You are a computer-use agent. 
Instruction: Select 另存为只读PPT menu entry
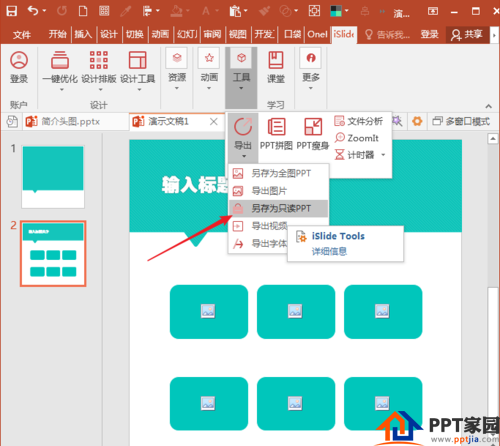(x=278, y=208)
